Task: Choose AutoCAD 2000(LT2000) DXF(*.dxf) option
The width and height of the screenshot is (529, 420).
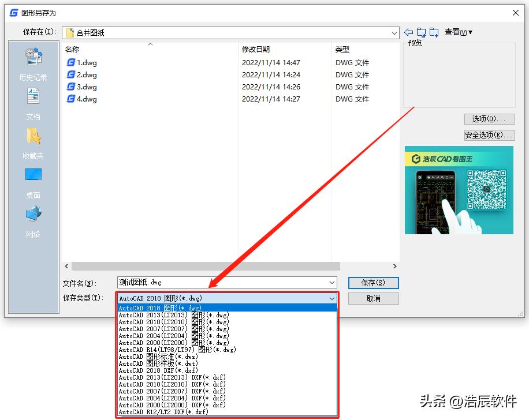Action: click(228, 405)
